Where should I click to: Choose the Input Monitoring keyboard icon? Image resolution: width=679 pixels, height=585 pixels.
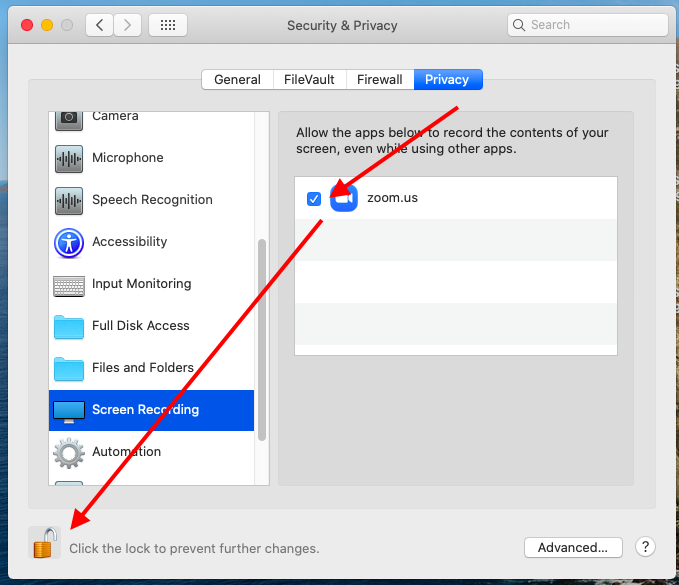click(x=69, y=284)
